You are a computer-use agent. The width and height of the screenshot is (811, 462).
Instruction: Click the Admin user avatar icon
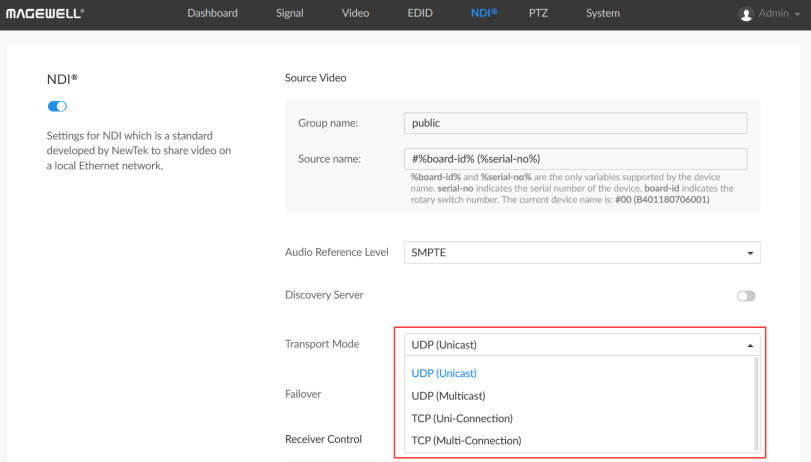746,14
